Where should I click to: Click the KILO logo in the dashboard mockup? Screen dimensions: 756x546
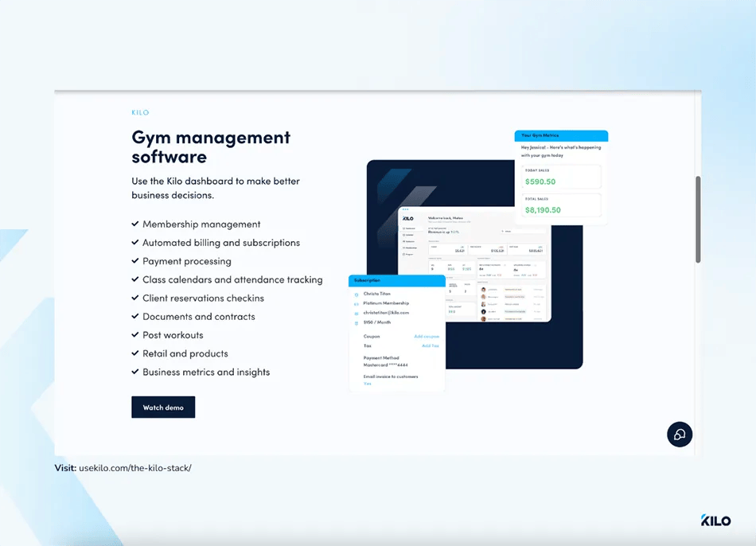click(x=408, y=217)
